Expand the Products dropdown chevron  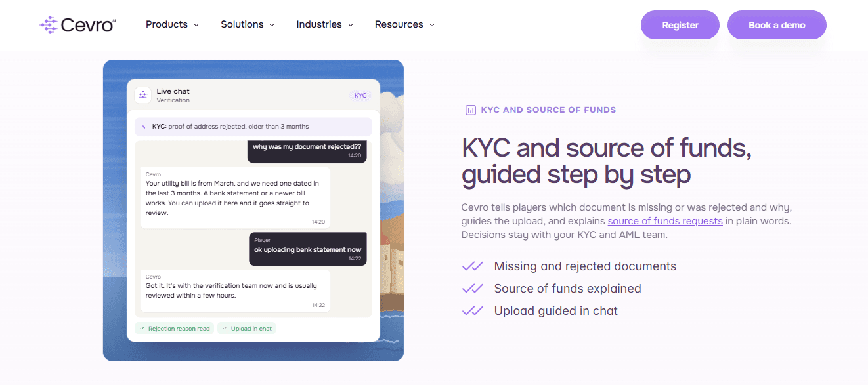[x=196, y=25]
